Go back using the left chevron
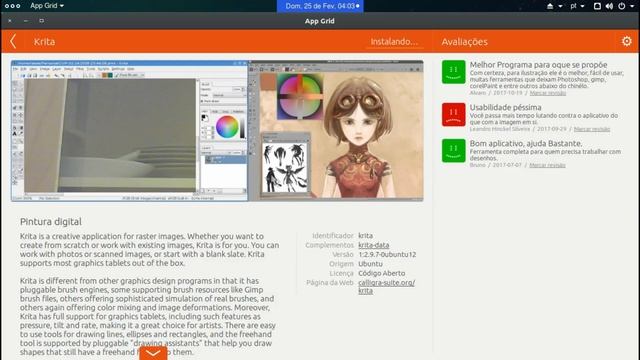 tap(13, 41)
